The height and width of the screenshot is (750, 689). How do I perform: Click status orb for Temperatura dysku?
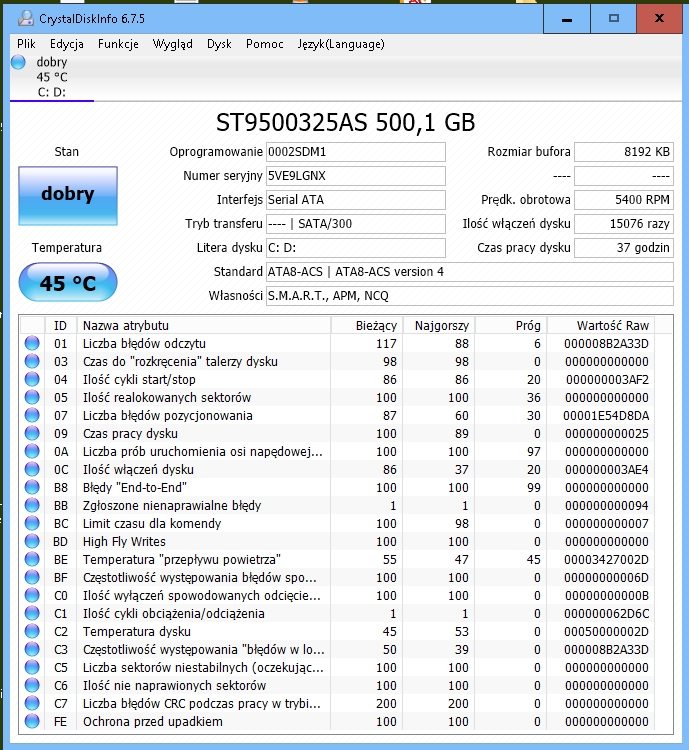(32, 631)
